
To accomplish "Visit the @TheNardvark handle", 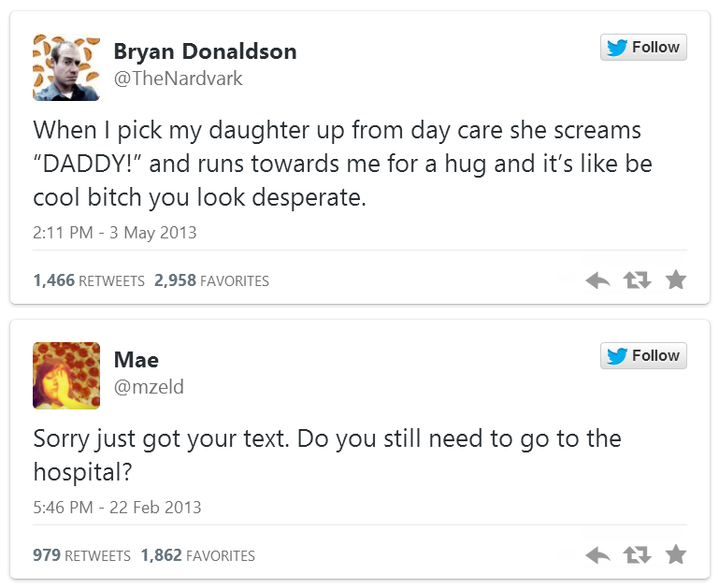I will 178,79.
